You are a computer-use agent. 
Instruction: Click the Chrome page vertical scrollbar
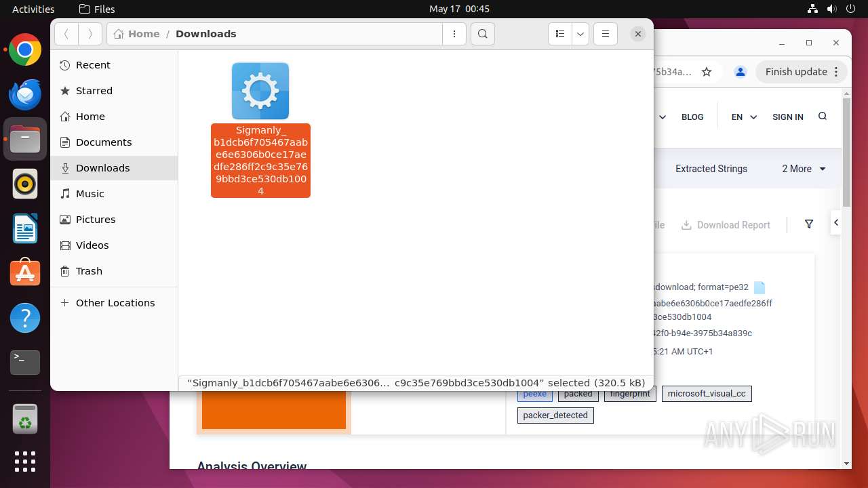[x=846, y=152]
